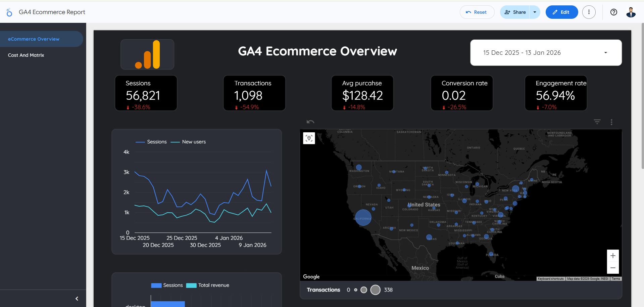Image resolution: width=644 pixels, height=307 pixels.
Task: Select the Conversion rate scorecard
Action: (x=462, y=93)
